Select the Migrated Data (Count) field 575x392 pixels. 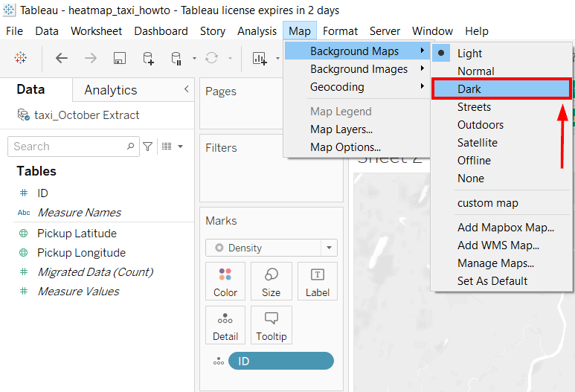point(95,271)
